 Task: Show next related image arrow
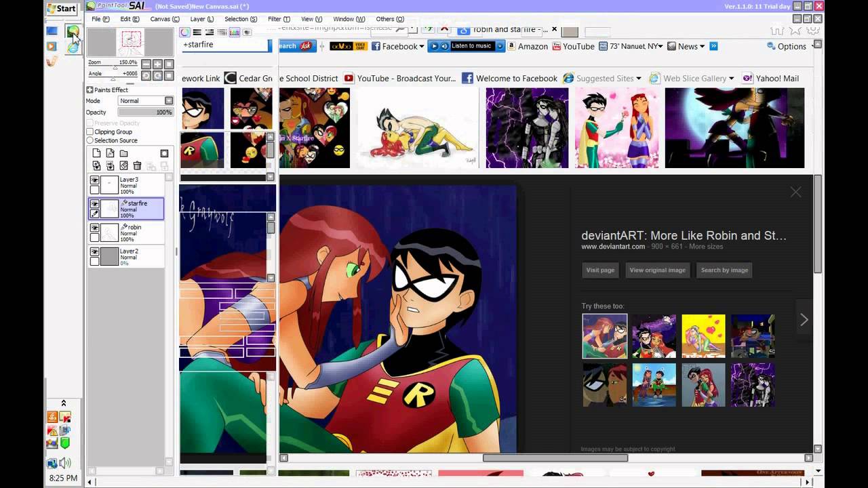tap(804, 320)
